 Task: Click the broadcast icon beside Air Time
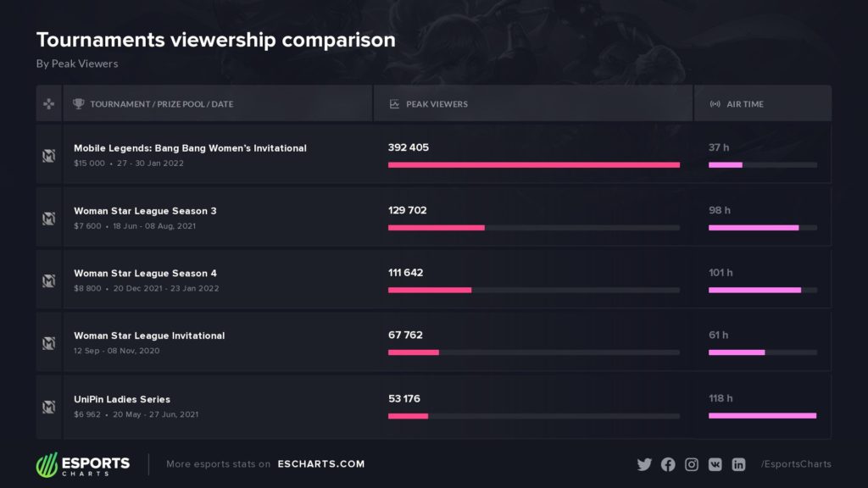point(715,104)
